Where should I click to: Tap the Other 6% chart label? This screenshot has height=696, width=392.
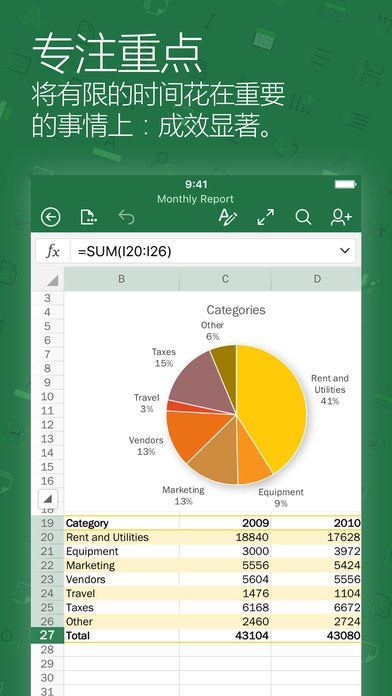click(212, 331)
